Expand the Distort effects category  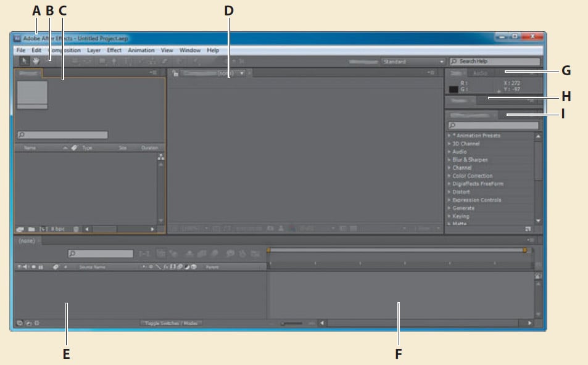click(x=449, y=192)
